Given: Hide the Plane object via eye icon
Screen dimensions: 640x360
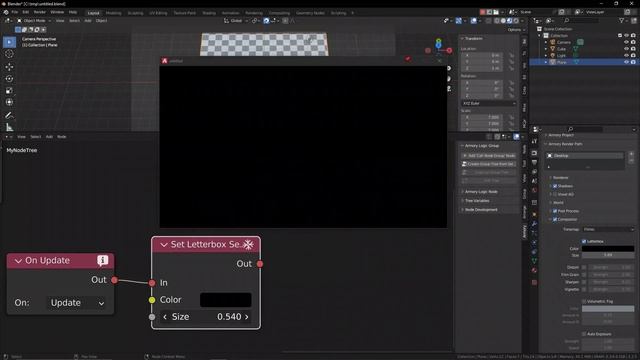Looking at the screenshot, I should [x=626, y=62].
